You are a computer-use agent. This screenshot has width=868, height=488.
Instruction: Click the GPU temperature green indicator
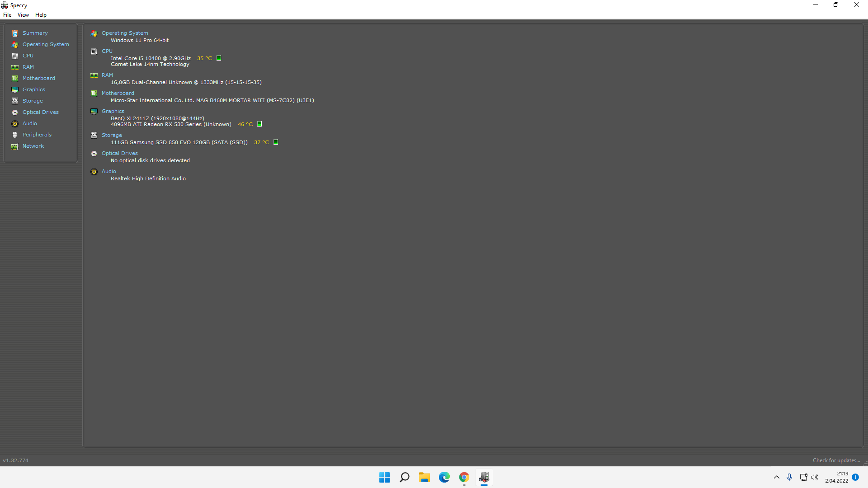pyautogui.click(x=259, y=124)
